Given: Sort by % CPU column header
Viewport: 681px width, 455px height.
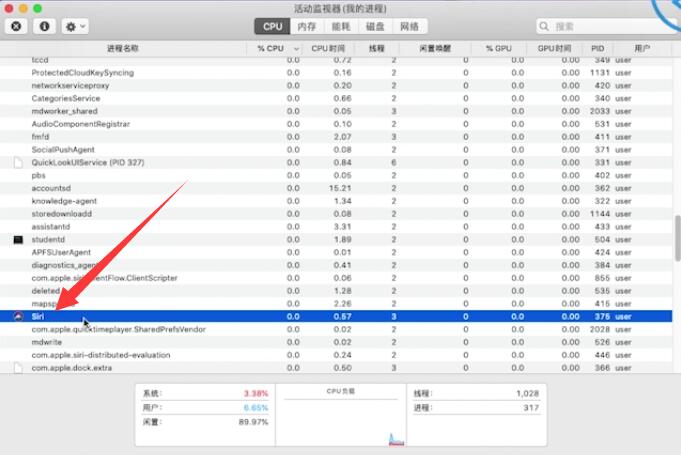Looking at the screenshot, I should point(274,48).
